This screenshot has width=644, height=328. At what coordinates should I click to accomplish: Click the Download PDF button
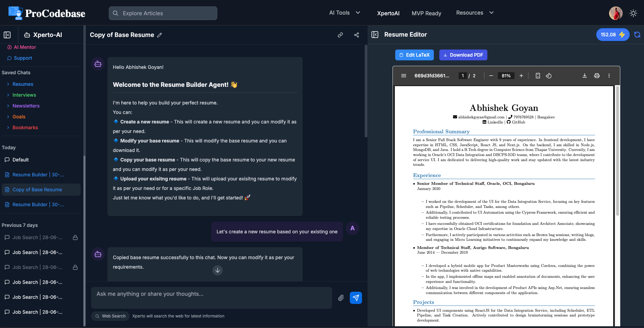[x=463, y=55]
